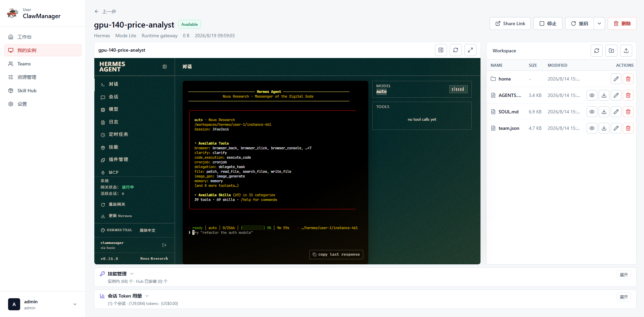Open the 工作台 page
Screen dimensions: 644x317
coord(43,37)
